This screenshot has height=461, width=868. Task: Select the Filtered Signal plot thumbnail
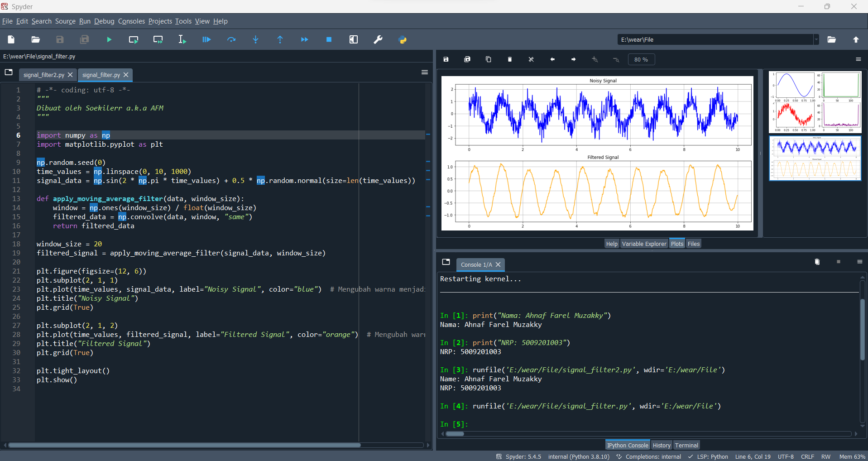[x=814, y=158]
